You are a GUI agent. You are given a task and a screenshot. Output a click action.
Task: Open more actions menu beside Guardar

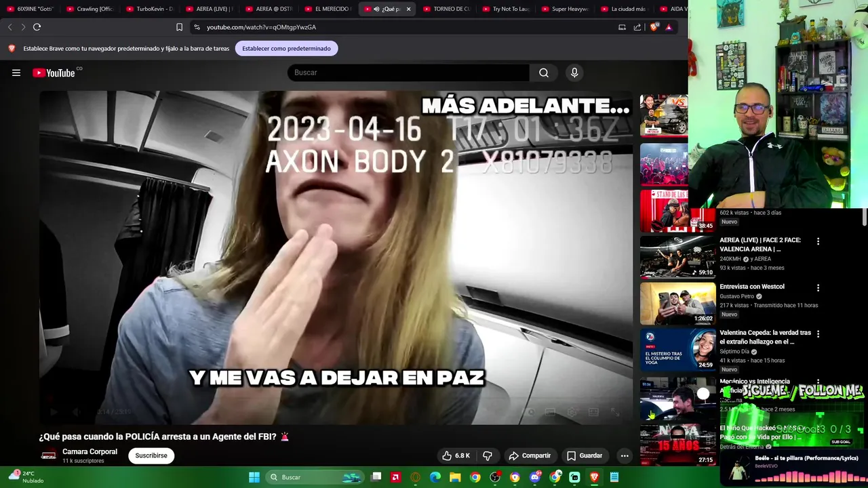pos(625,455)
